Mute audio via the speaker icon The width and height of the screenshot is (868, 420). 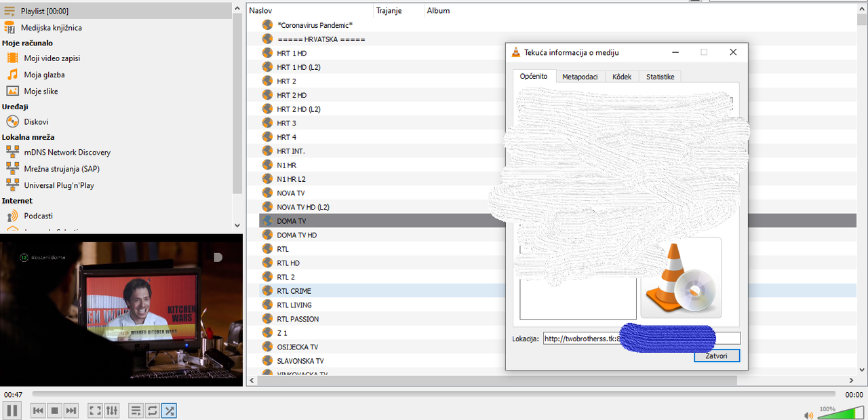tap(808, 415)
